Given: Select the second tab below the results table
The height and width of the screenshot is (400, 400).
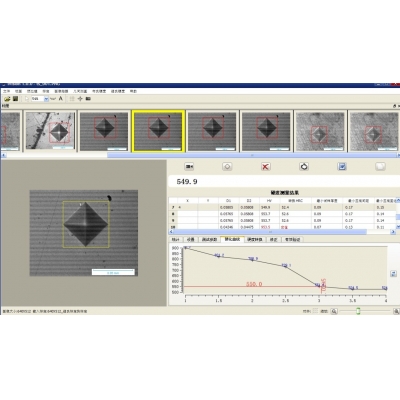Looking at the screenshot, I should point(191,239).
